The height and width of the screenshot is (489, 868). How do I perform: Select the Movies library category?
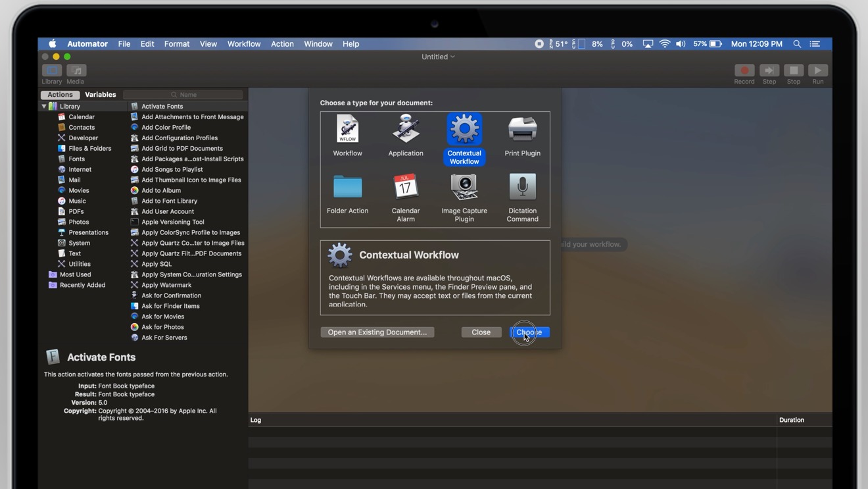click(78, 190)
